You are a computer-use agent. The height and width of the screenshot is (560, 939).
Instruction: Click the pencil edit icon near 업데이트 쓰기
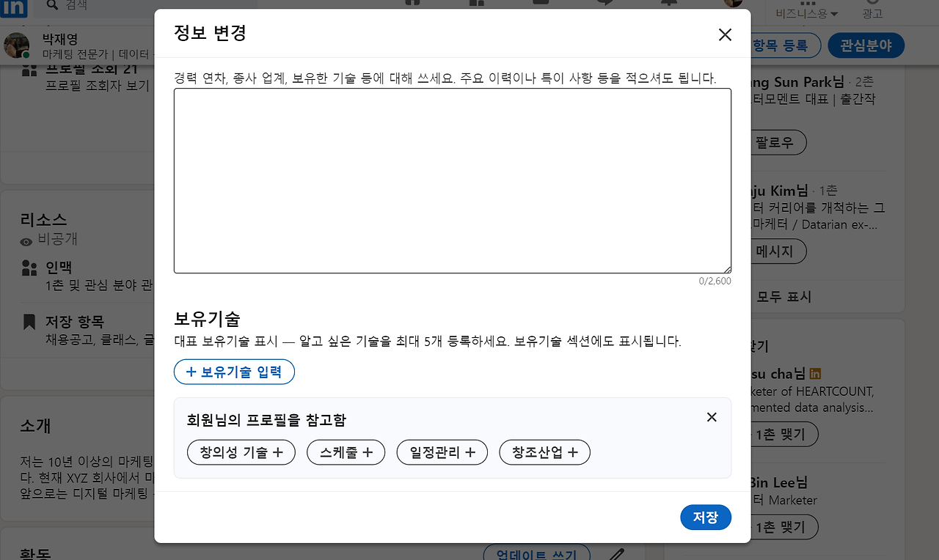click(615, 555)
